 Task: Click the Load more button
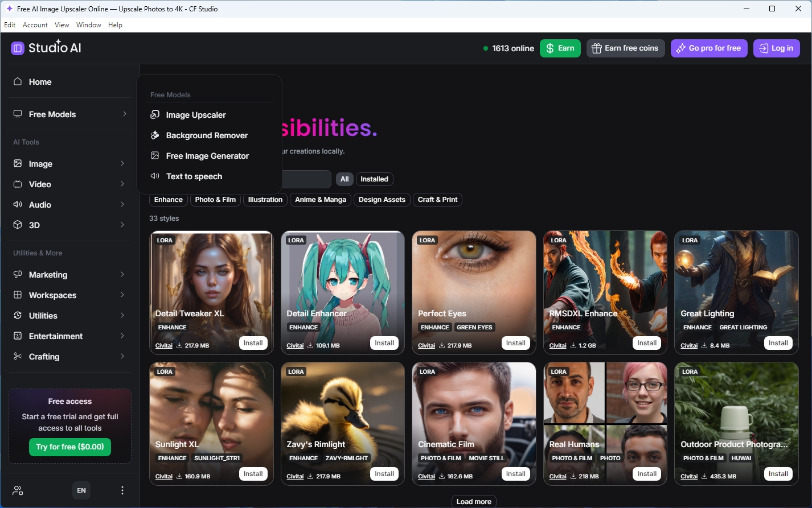[474, 501]
